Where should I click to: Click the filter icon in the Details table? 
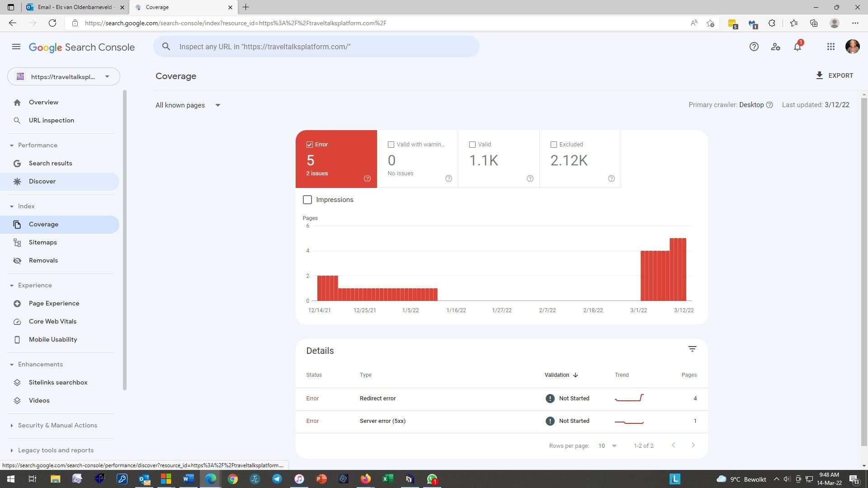[x=692, y=349]
